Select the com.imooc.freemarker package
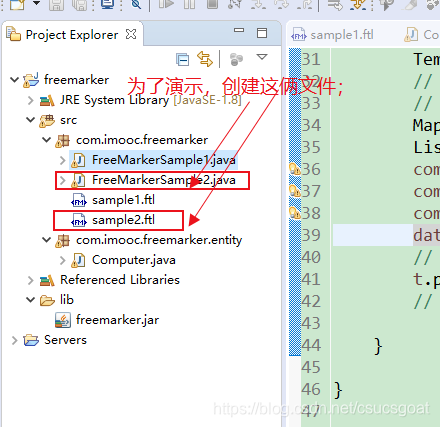 click(142, 140)
